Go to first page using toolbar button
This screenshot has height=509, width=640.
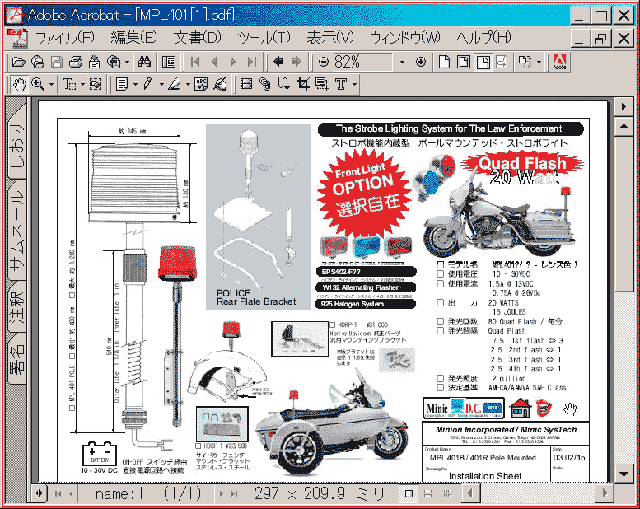coord(195,62)
